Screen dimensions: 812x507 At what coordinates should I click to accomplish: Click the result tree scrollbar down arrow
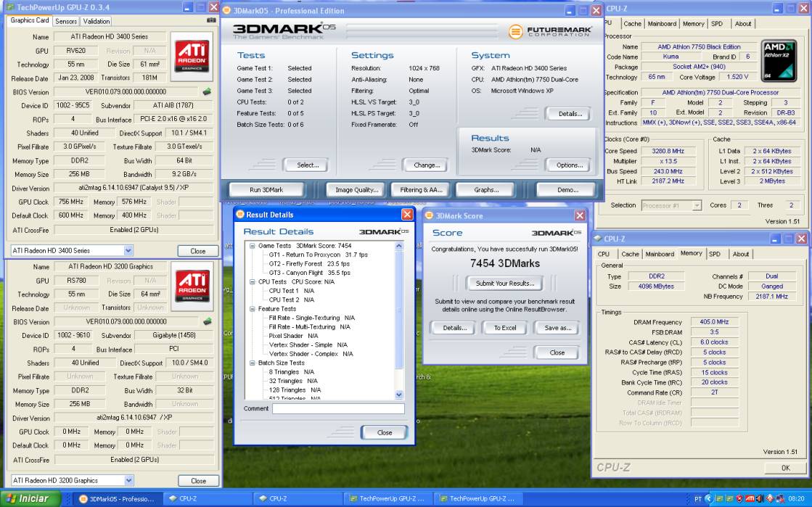[399, 395]
